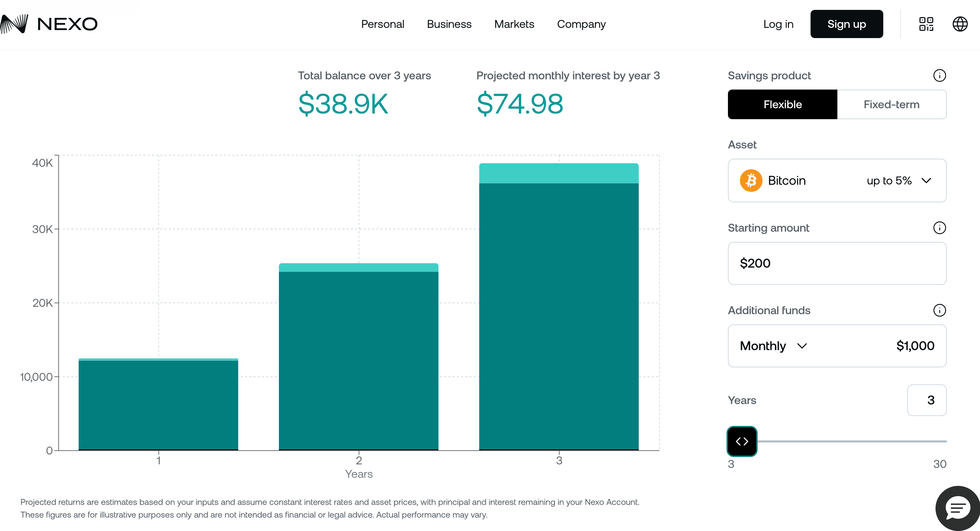Click the Starting amount $200 field
This screenshot has width=980, height=531.
pos(837,263)
